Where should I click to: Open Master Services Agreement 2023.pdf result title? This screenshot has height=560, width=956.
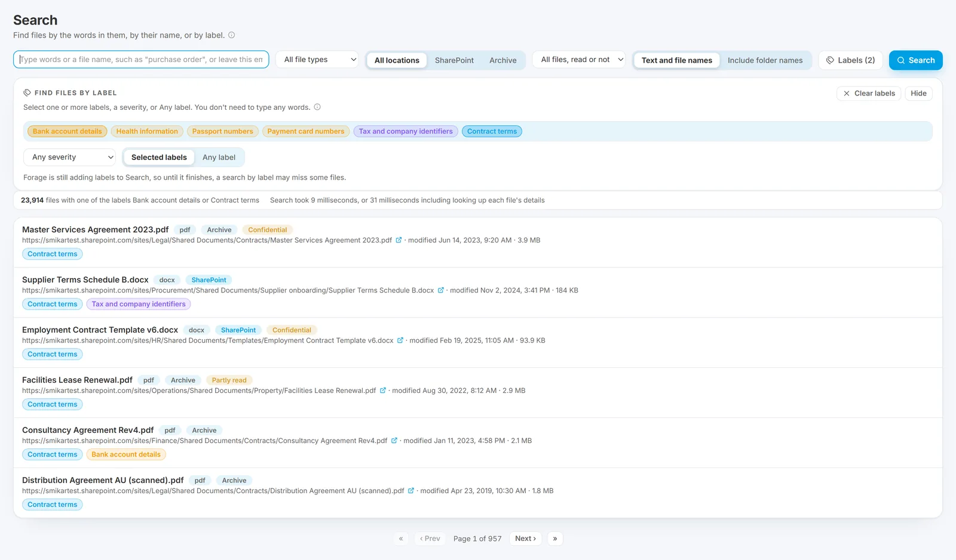[95, 230]
